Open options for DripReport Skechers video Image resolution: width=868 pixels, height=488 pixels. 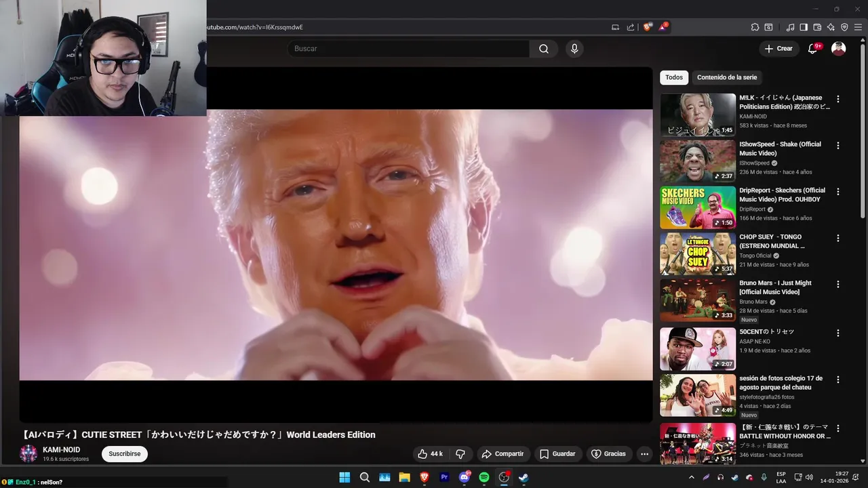point(837,192)
